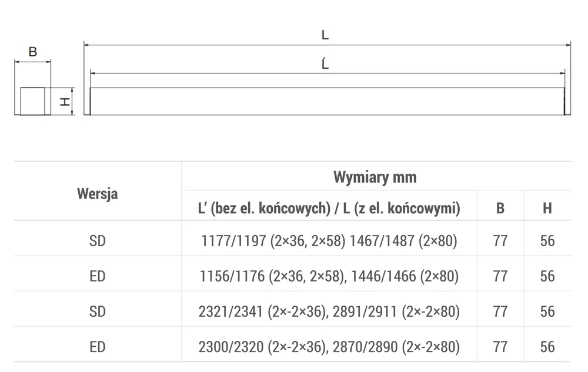Click the rotated H label in diagram
Viewport: 588px width, 372px height.
pos(65,102)
